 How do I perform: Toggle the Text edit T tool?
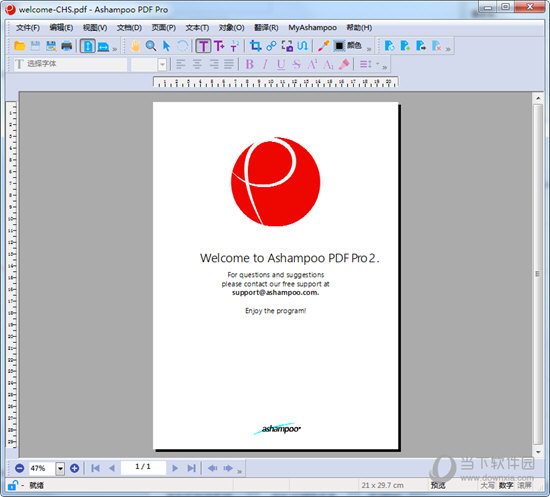click(203, 46)
